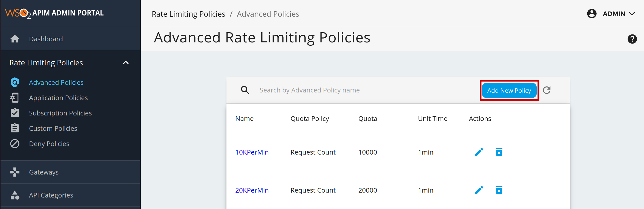Select Application Policies in the sidebar
644x209 pixels.
[x=58, y=98]
